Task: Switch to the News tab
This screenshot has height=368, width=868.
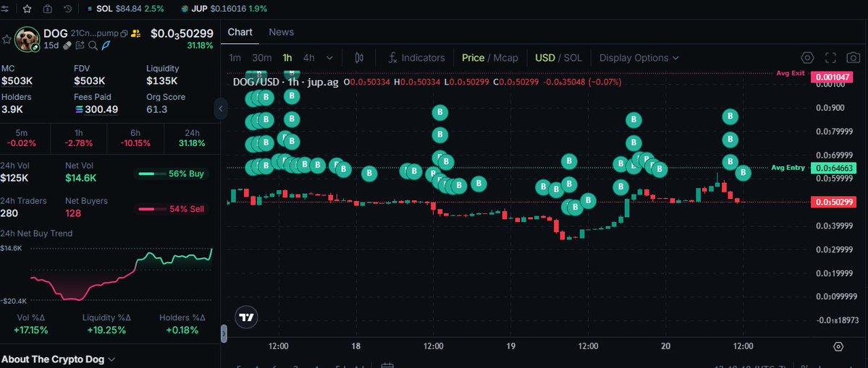Action: [x=281, y=32]
